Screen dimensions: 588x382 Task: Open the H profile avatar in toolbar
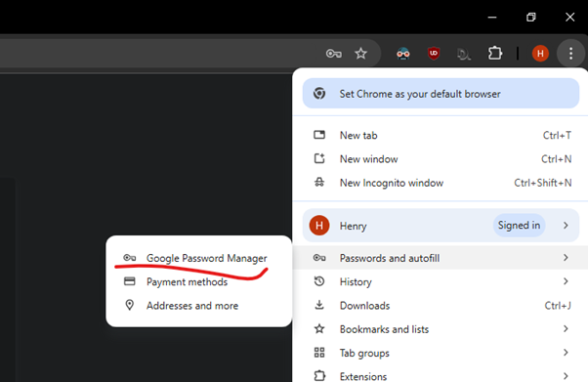(540, 54)
